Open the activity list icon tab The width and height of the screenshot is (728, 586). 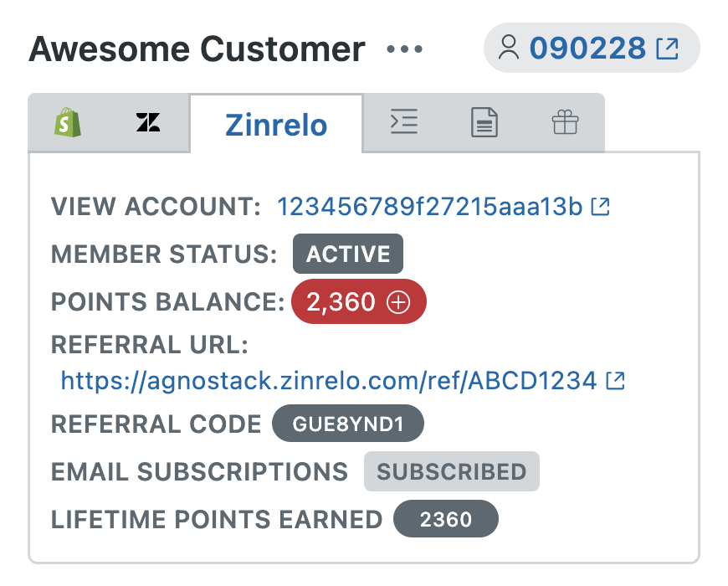tap(404, 122)
